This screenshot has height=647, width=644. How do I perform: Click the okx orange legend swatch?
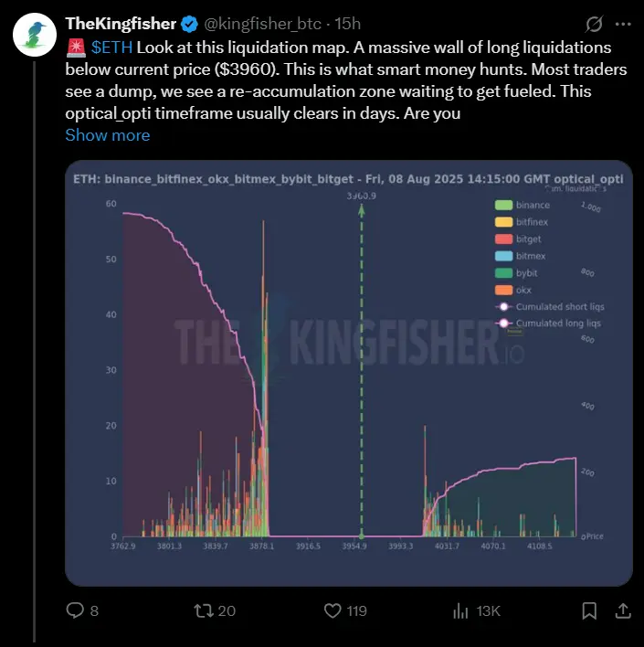point(503,290)
